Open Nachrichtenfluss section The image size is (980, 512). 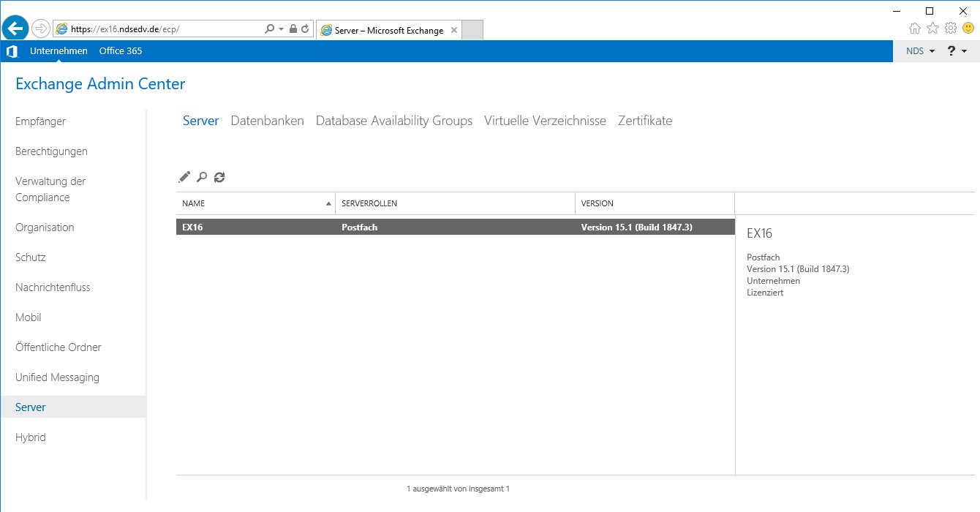pyautogui.click(x=53, y=287)
